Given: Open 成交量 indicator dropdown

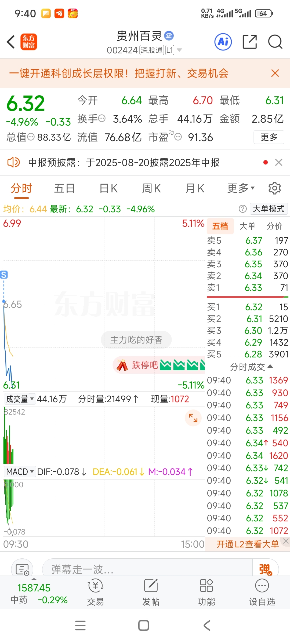Looking at the screenshot, I should pyautogui.click(x=20, y=399).
